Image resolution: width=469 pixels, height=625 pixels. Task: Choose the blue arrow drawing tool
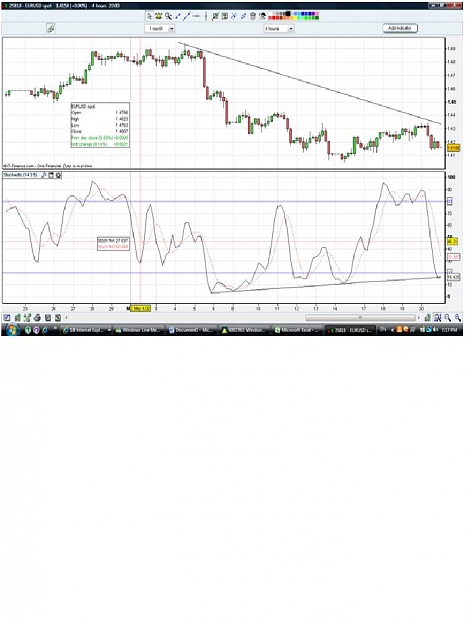(178, 16)
